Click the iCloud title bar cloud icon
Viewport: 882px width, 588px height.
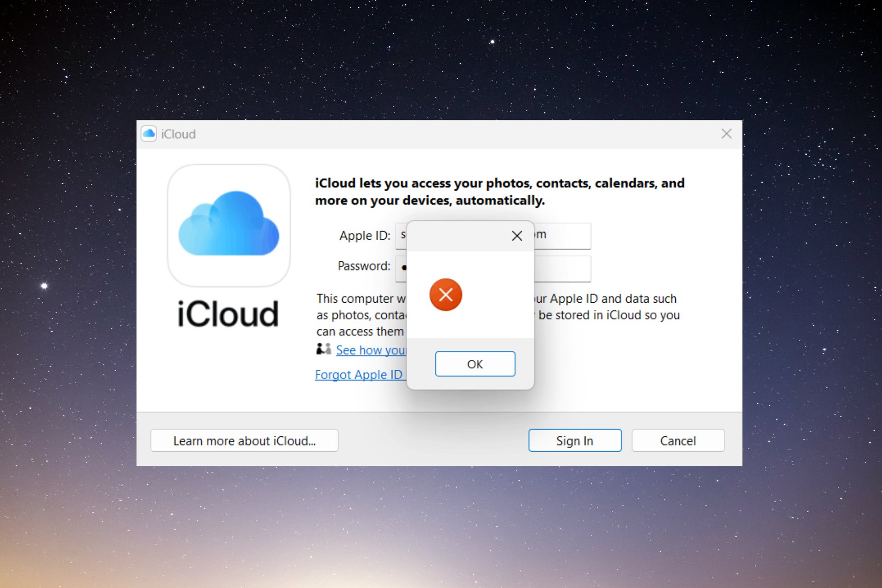tap(149, 134)
